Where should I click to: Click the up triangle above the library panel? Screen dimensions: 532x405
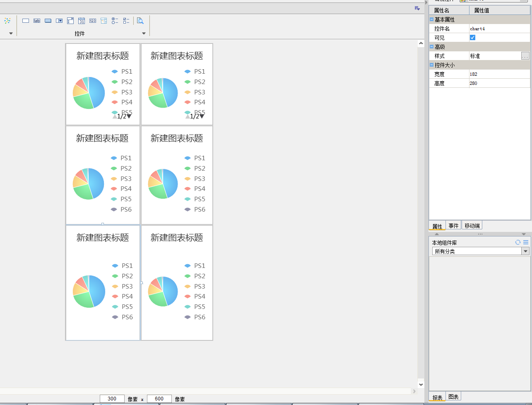(x=437, y=234)
